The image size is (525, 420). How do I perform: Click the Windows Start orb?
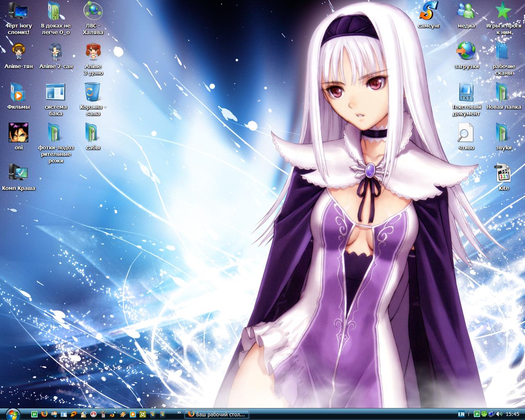point(13,414)
